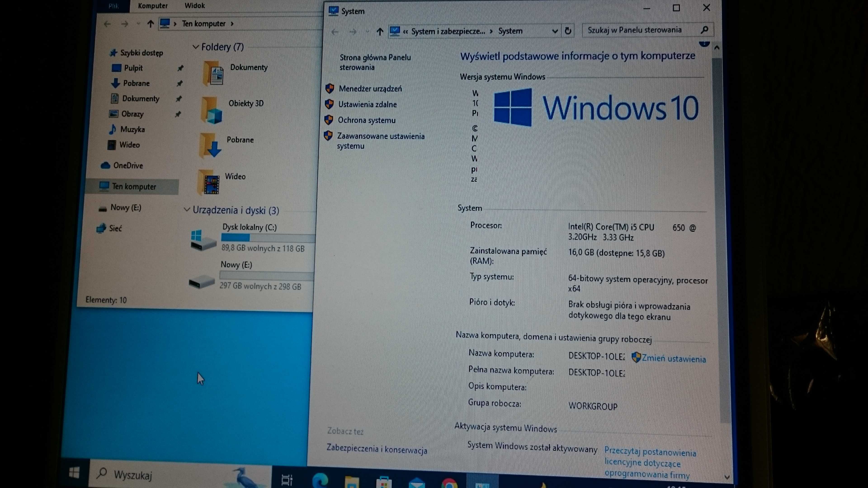Click the Up arrow in System window

380,32
